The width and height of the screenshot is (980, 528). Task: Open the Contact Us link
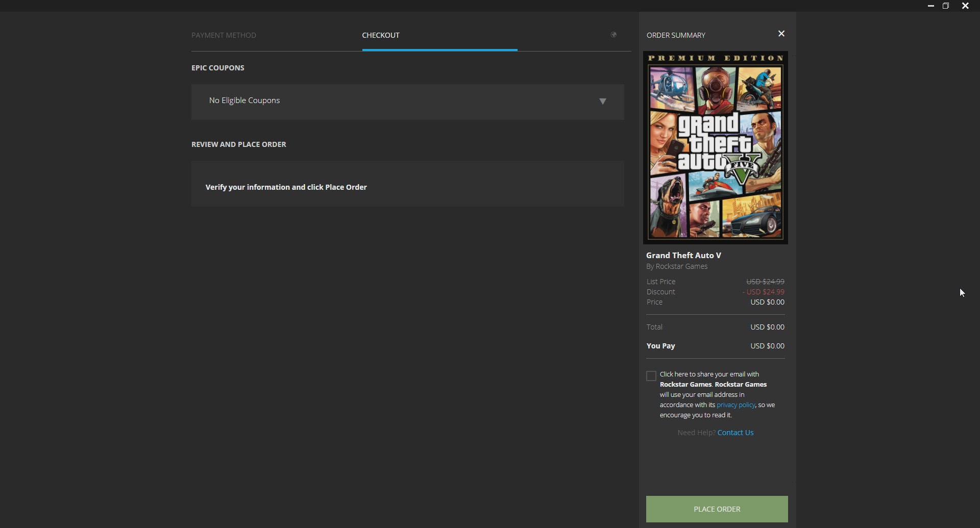[x=736, y=433]
